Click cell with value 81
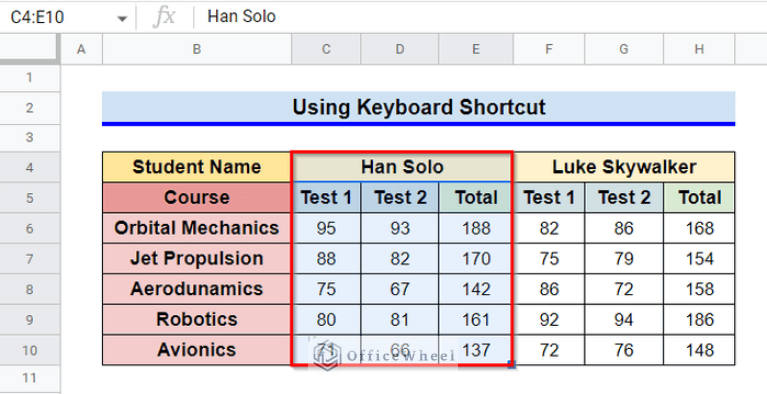This screenshot has height=394, width=767. tap(400, 319)
